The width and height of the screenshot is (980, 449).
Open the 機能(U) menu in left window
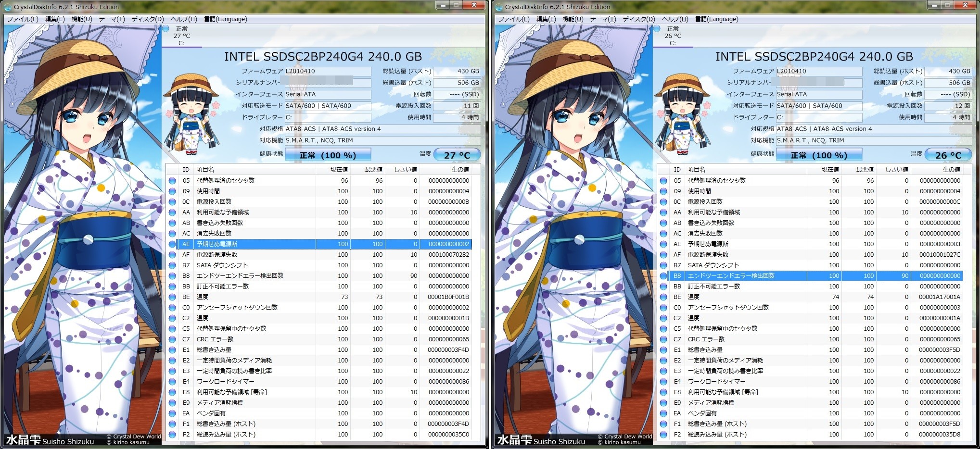tap(81, 19)
